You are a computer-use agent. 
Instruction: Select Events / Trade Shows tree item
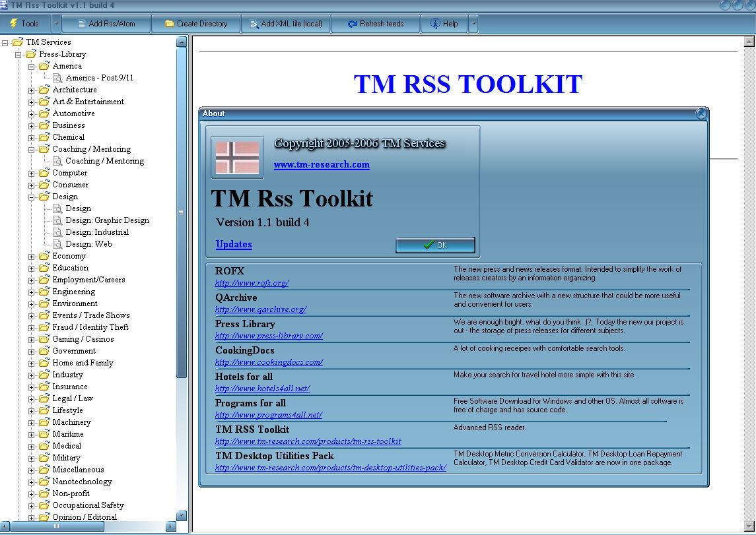pos(91,315)
